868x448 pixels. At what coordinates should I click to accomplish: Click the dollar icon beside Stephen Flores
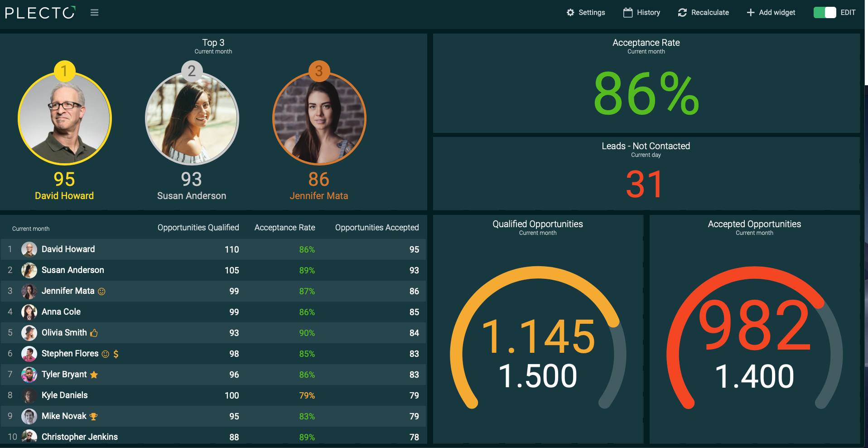tap(116, 354)
